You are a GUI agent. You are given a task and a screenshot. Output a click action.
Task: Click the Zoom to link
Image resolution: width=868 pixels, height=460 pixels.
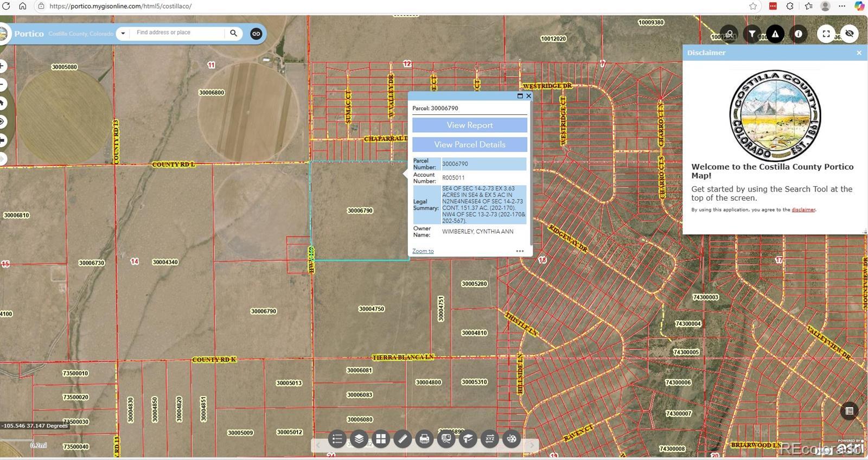[423, 251]
